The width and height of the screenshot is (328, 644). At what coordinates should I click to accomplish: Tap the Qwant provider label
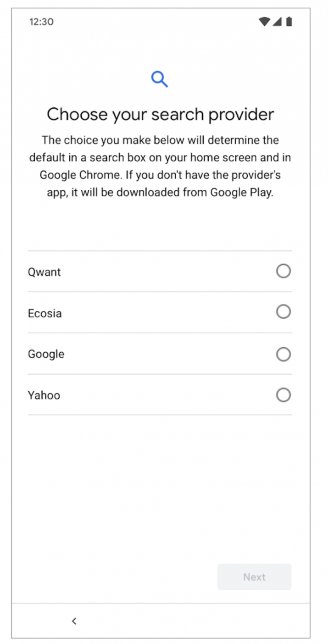[44, 272]
